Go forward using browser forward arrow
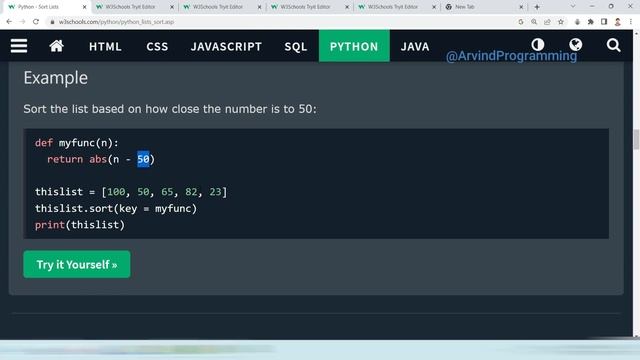Viewport: 640px width, 360px height. click(22, 22)
